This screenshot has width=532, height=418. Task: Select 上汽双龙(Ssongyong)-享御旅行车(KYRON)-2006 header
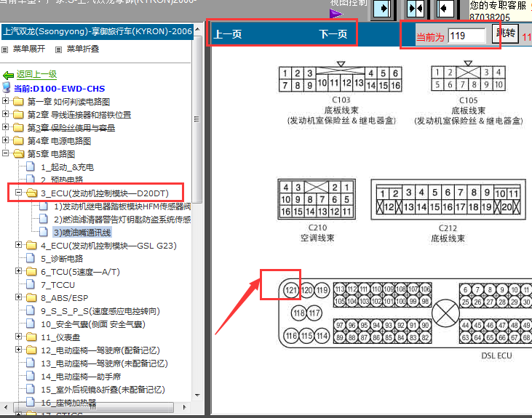click(98, 31)
